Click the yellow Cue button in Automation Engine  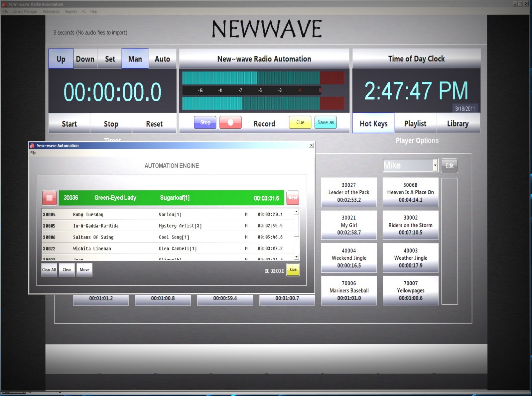tap(293, 269)
